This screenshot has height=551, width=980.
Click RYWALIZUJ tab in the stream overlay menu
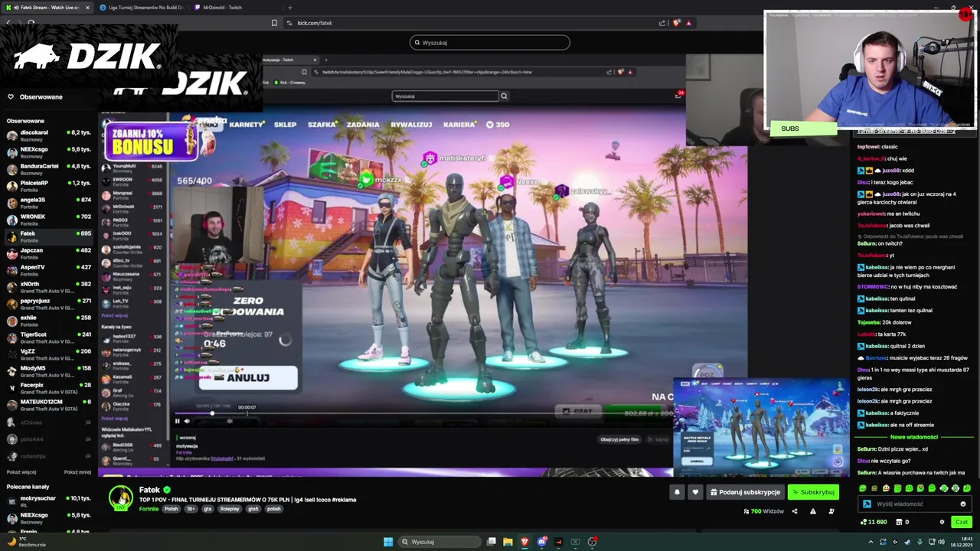point(411,125)
